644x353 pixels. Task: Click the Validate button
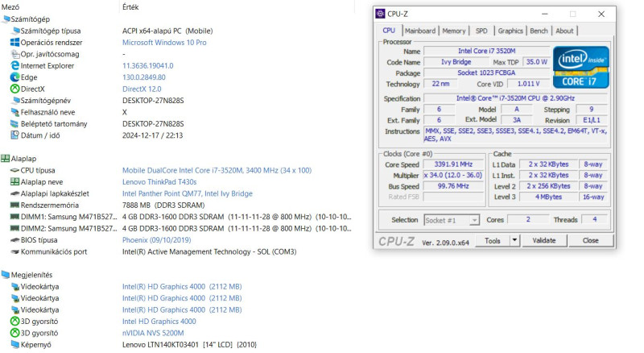[544, 240]
